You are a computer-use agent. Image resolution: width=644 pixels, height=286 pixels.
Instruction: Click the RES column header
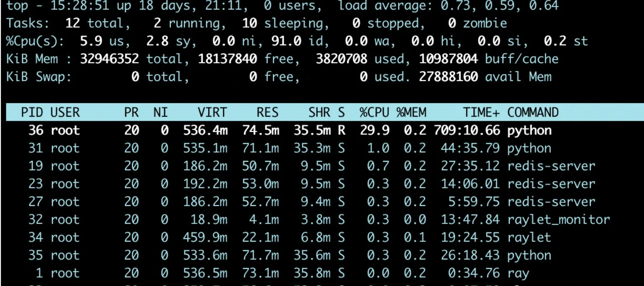point(267,112)
